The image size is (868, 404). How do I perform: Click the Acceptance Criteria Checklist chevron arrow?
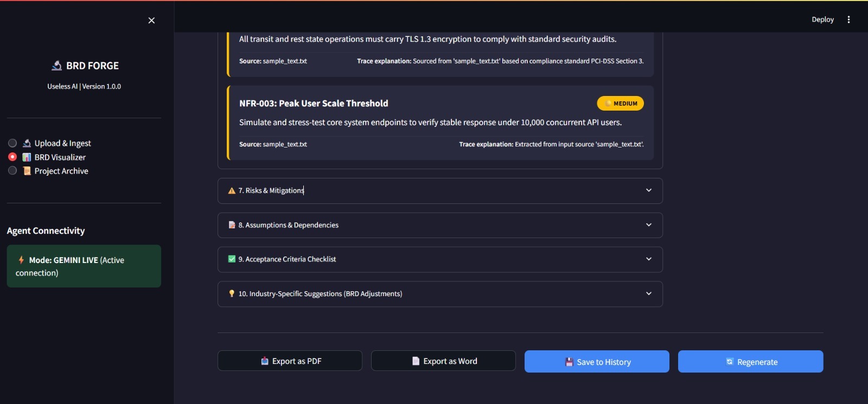649,259
